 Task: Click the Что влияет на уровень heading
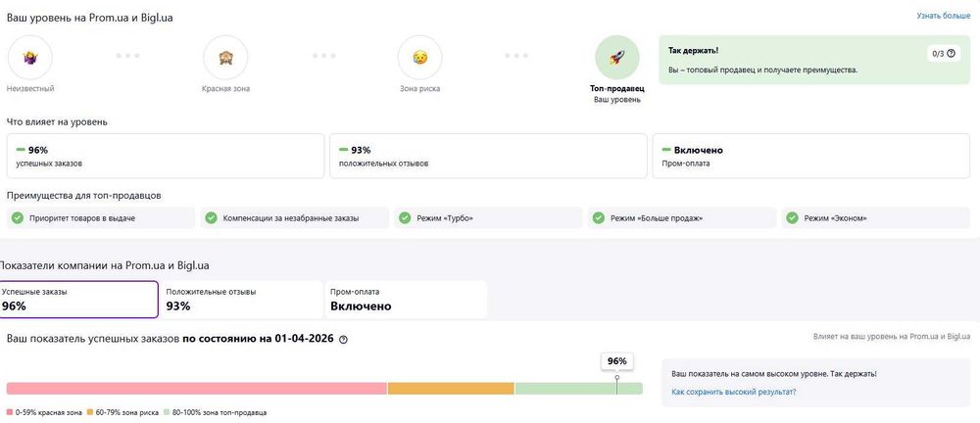57,121
